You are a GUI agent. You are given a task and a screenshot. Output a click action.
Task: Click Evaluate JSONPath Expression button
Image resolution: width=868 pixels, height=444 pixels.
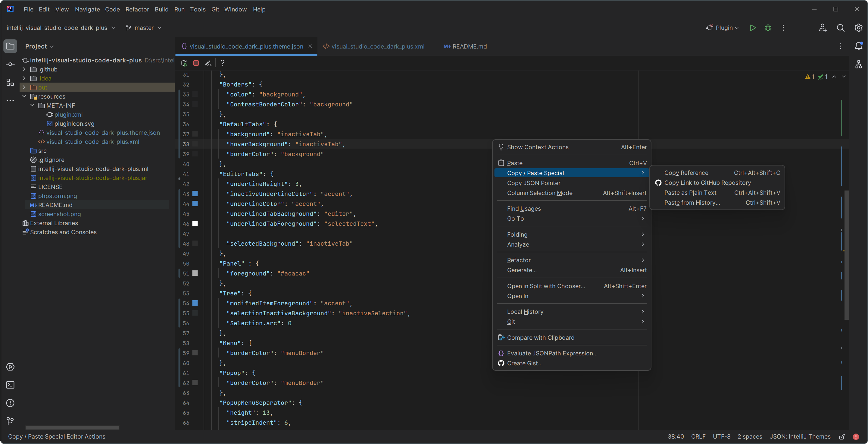click(x=552, y=353)
